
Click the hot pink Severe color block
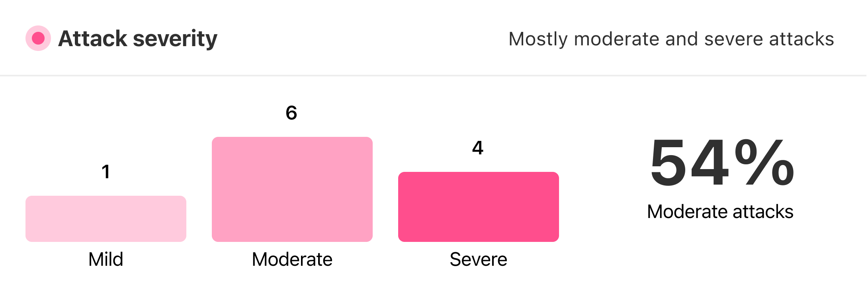479,207
